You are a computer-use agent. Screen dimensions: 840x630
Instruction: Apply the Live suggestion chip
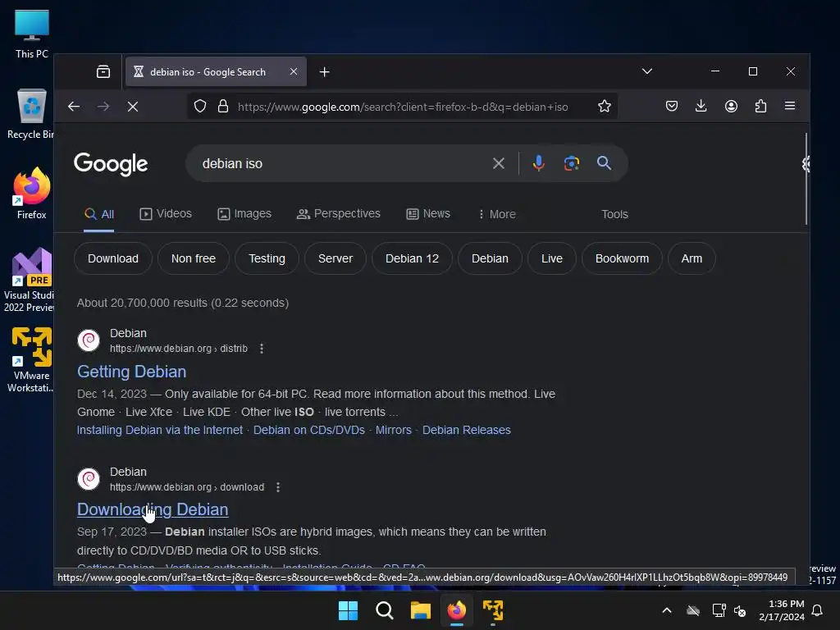[552, 258]
